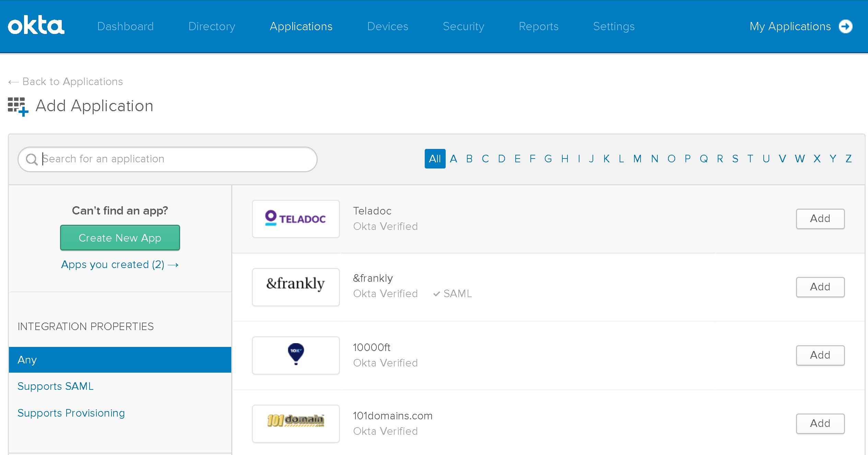
Task: Open the Security menu
Action: coord(464,26)
